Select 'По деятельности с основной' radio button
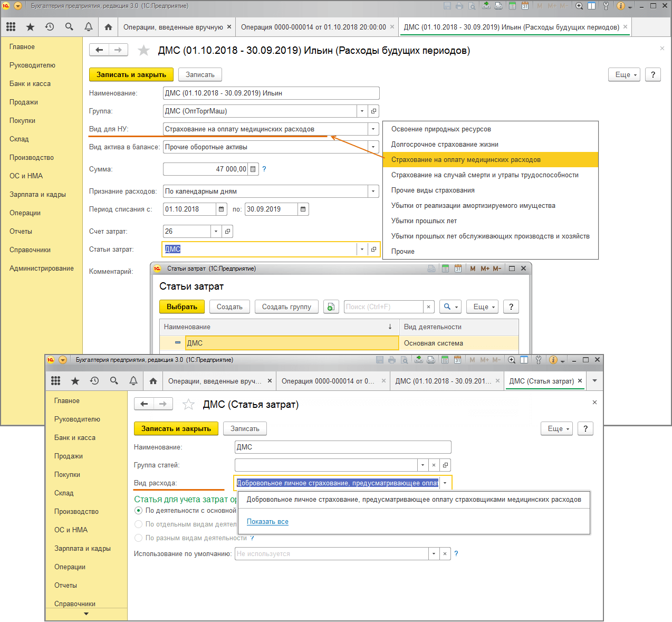This screenshot has height=622, width=672. (138, 511)
